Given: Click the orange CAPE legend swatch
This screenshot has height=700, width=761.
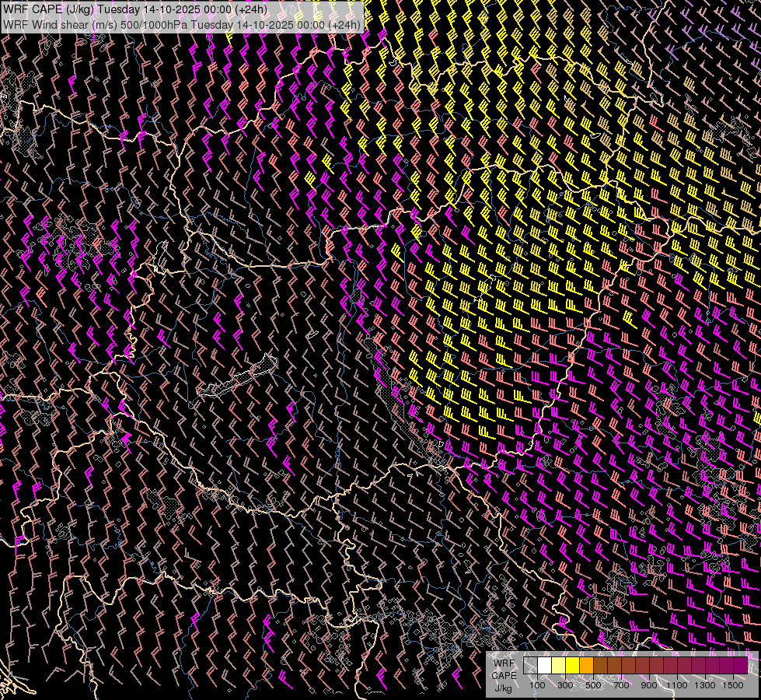Looking at the screenshot, I should click(x=586, y=666).
